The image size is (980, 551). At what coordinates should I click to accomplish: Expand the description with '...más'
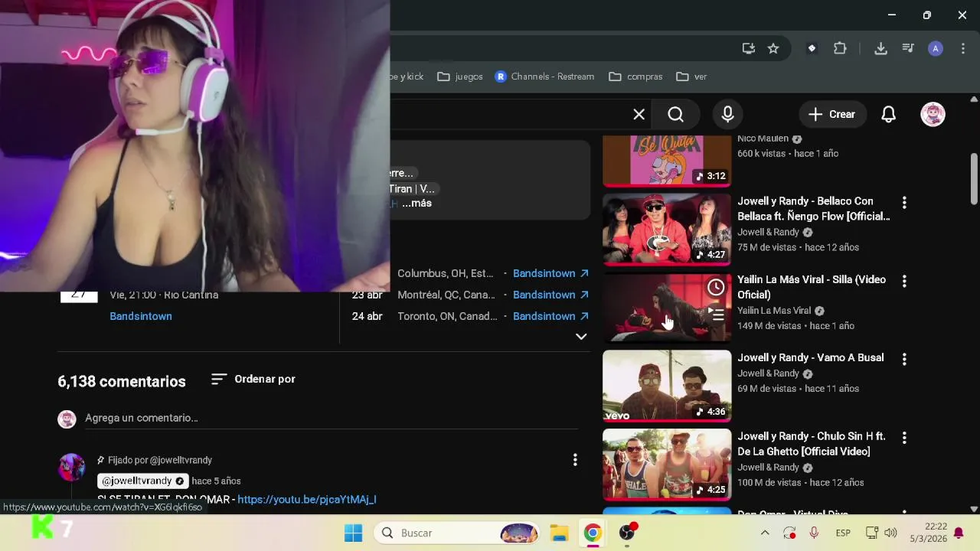point(417,204)
